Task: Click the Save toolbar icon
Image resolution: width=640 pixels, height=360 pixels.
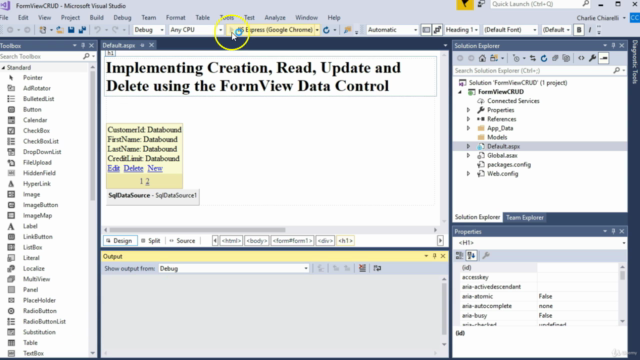Action: coord(71,30)
